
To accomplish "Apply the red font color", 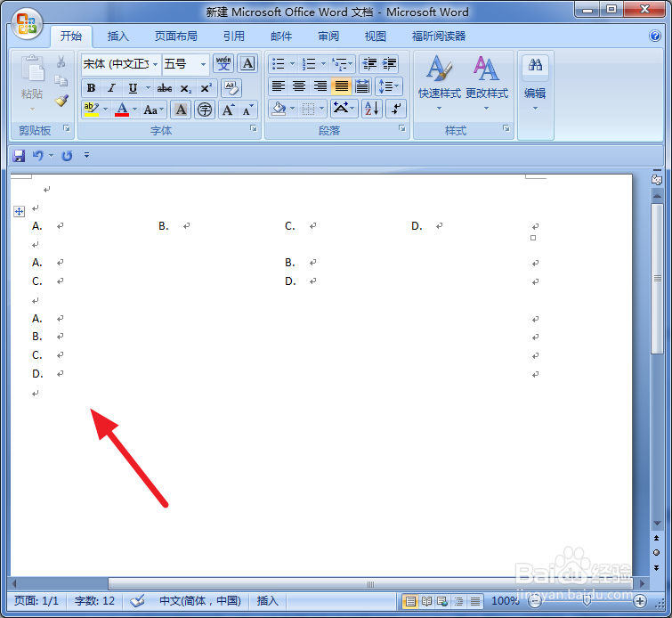I will point(122,110).
